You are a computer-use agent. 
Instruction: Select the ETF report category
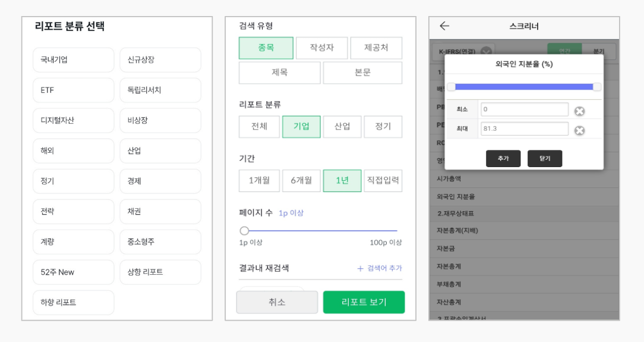pos(73,90)
